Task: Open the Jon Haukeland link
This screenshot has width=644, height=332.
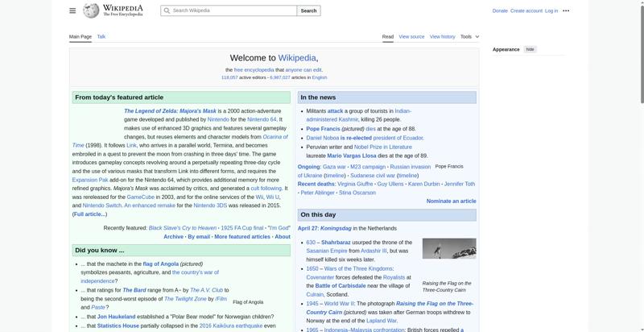Action: (x=116, y=317)
